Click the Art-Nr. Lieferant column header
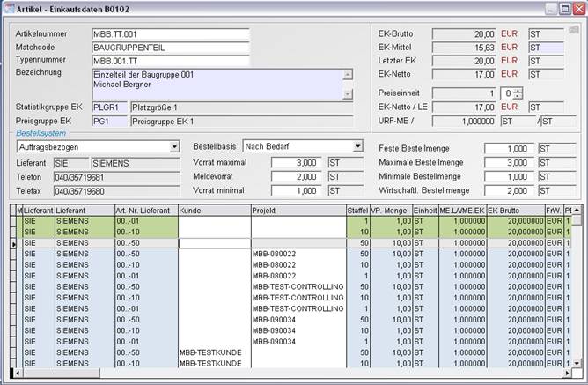The image size is (588, 385). 144,211
